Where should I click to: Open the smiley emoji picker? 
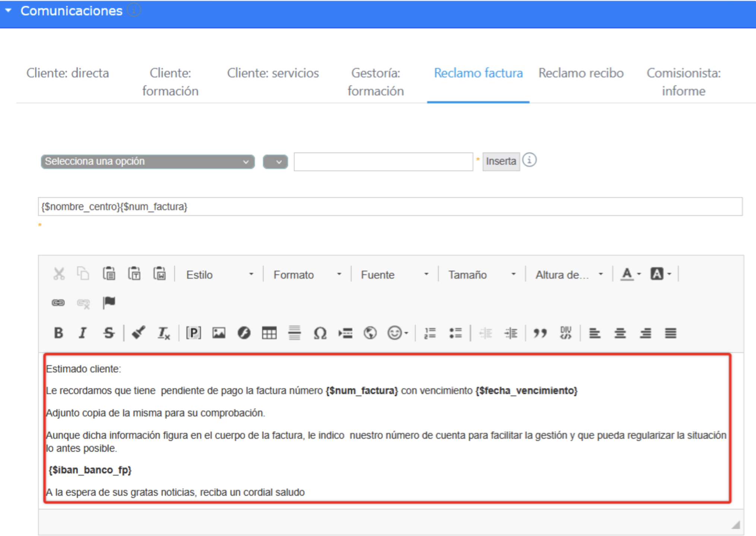395,333
